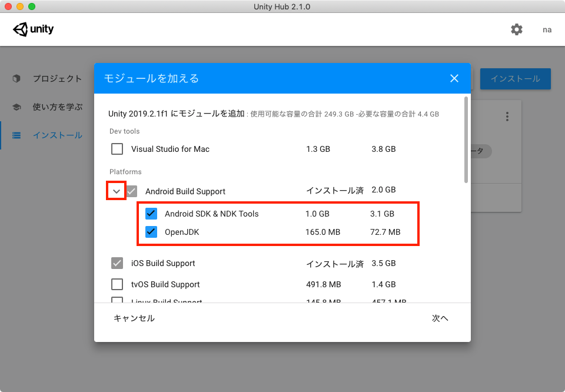Click the 'Android SDK & NDK Tools' label
This screenshot has height=392, width=565.
211,214
